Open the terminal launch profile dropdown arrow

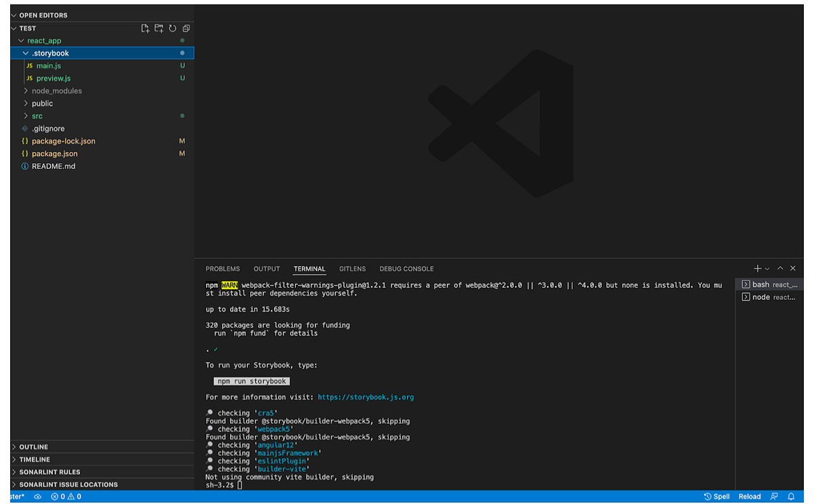[767, 269]
